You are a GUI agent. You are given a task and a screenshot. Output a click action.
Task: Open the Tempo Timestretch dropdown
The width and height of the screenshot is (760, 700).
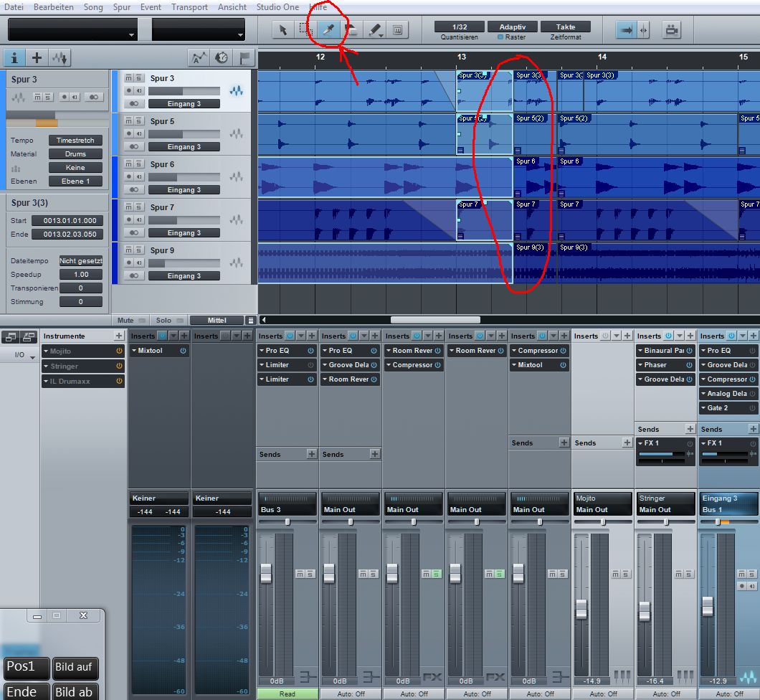click(75, 140)
